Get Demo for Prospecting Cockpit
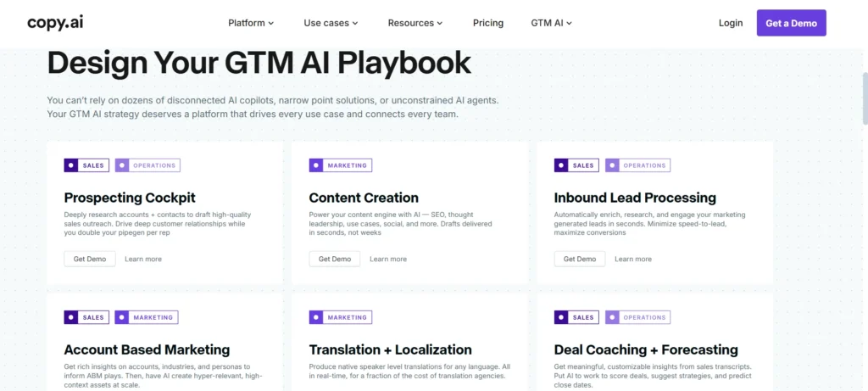Screen dimensions: 868x391 tap(90, 259)
